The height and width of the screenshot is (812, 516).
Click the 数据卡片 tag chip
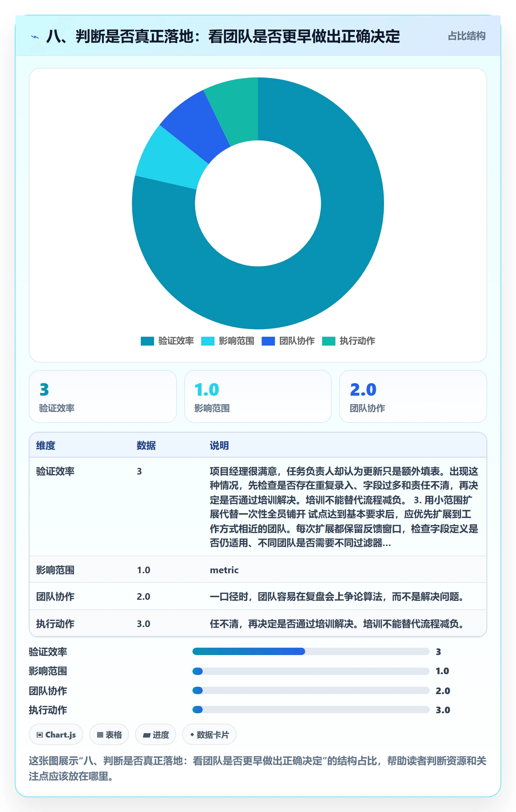pyautogui.click(x=209, y=735)
